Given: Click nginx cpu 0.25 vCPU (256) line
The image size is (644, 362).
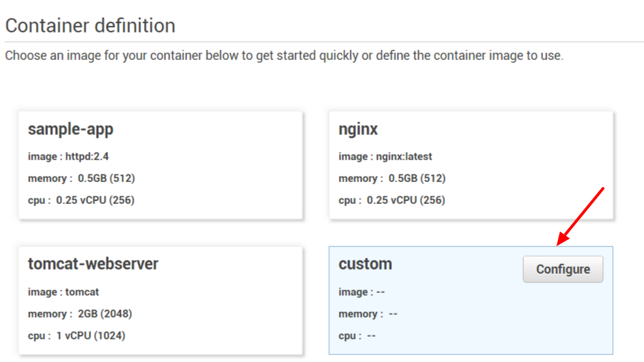Looking at the screenshot, I should pos(392,200).
